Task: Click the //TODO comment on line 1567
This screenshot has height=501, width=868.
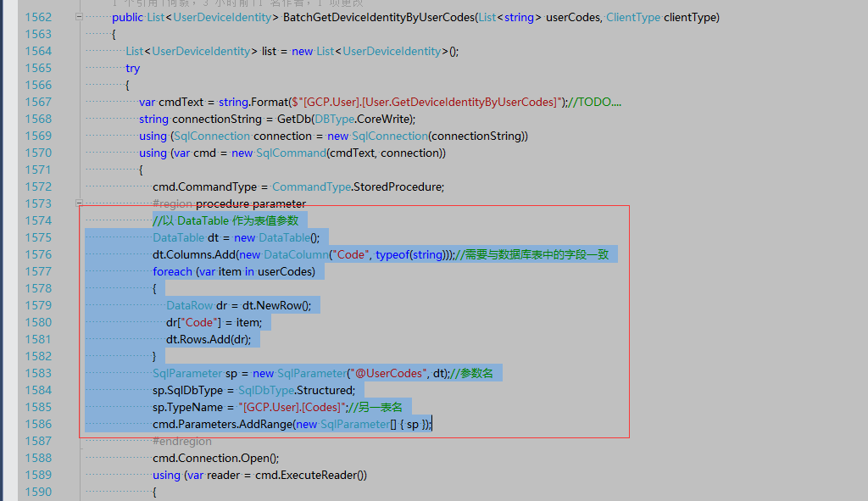Action: 594,102
